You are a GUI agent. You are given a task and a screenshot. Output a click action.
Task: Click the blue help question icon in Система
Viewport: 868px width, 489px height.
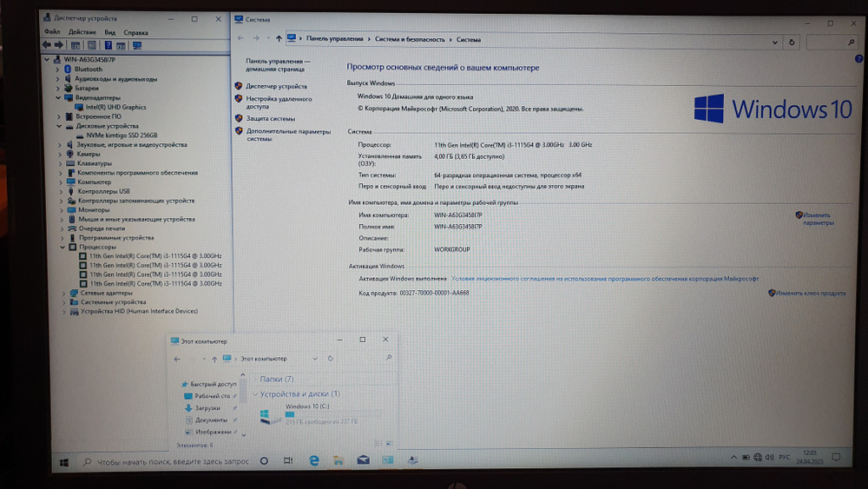(x=858, y=59)
